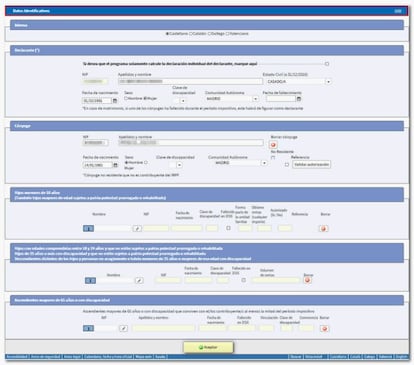Image resolution: width=414 pixels, height=365 pixels.
Task: Delete the ascendientes row with red Borrar icon
Action: pyautogui.click(x=325, y=329)
